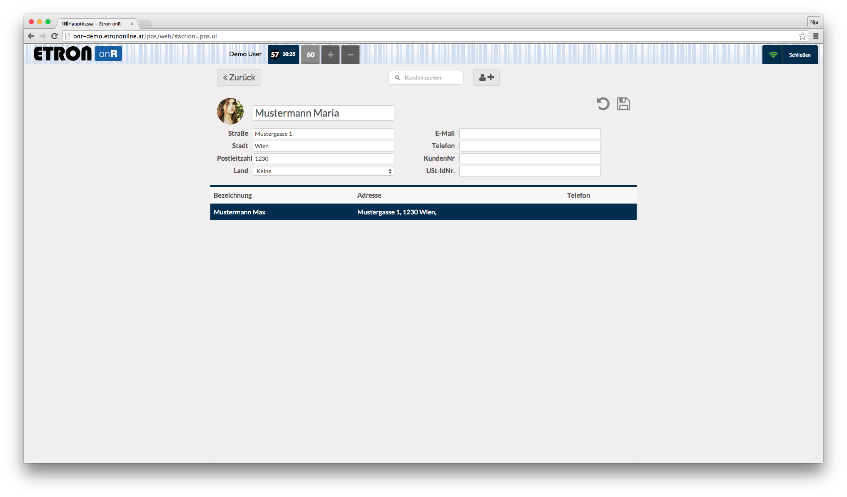Click the add new customer icon
Viewport: 847px width, 497px height.
click(x=486, y=77)
